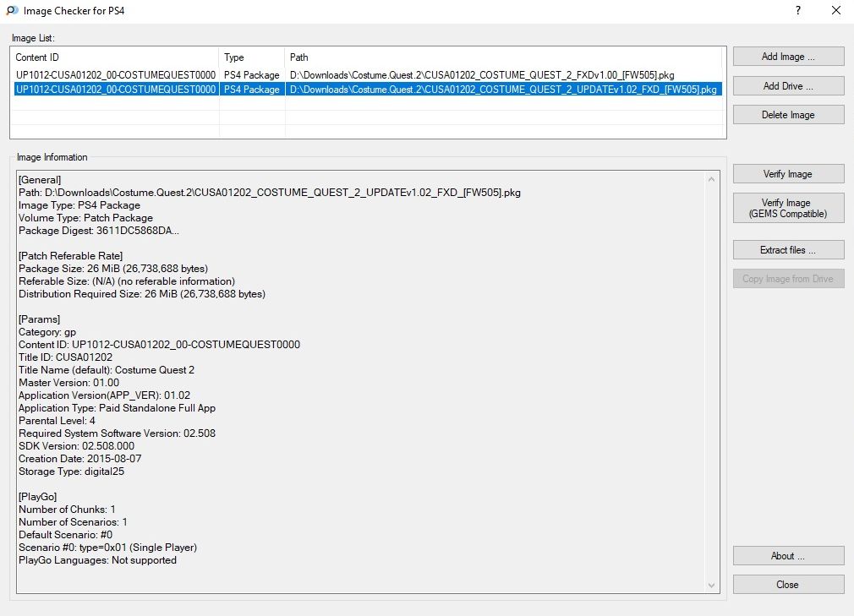
Task: Select the UPDATEv1.02 package row
Action: (368, 90)
